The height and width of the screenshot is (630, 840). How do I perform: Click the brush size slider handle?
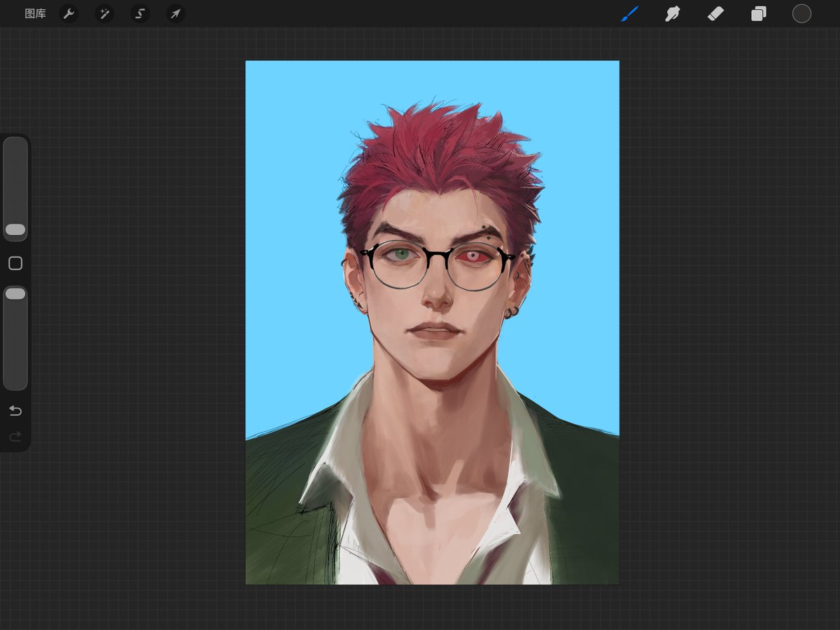point(15,230)
